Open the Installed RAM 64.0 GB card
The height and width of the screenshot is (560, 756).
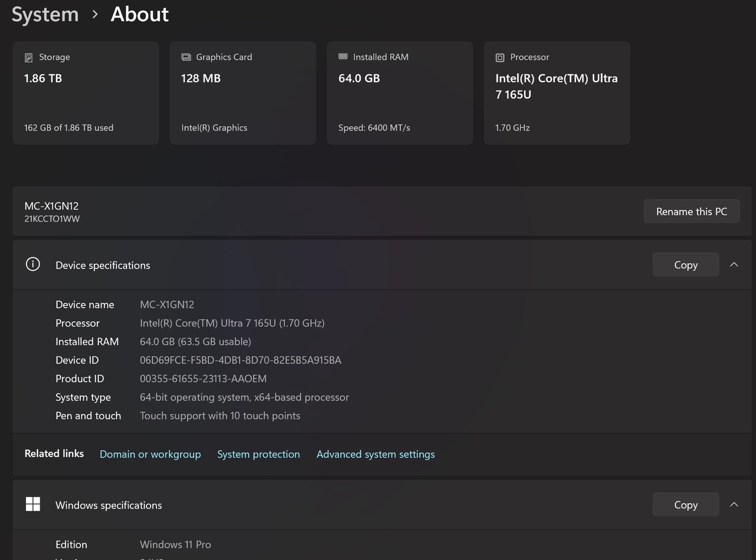click(x=400, y=93)
